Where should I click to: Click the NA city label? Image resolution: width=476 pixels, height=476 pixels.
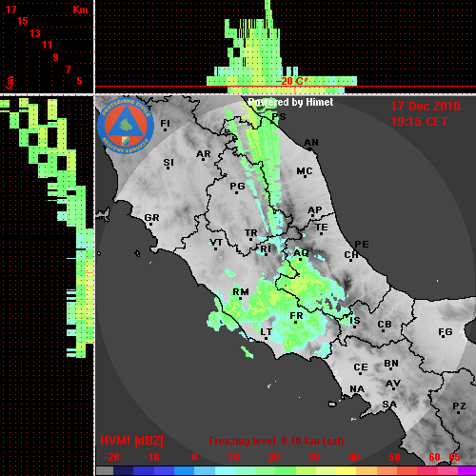pos(357,389)
